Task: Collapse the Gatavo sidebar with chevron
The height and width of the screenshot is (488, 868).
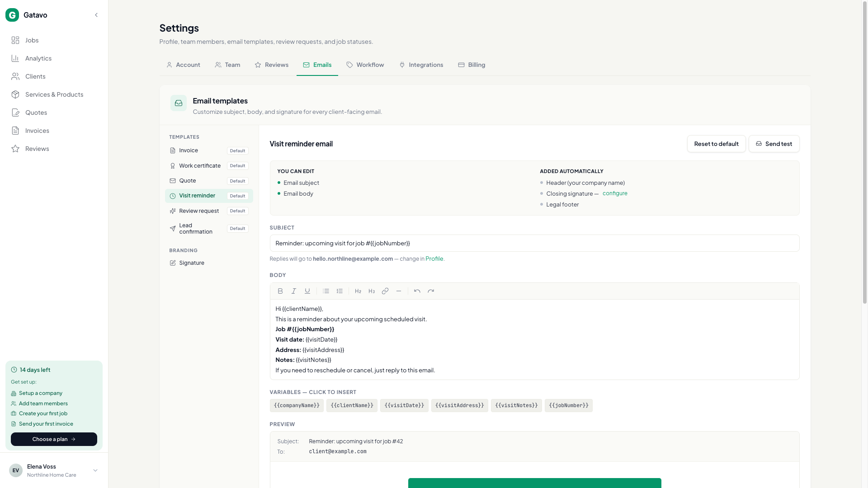Action: point(96,15)
